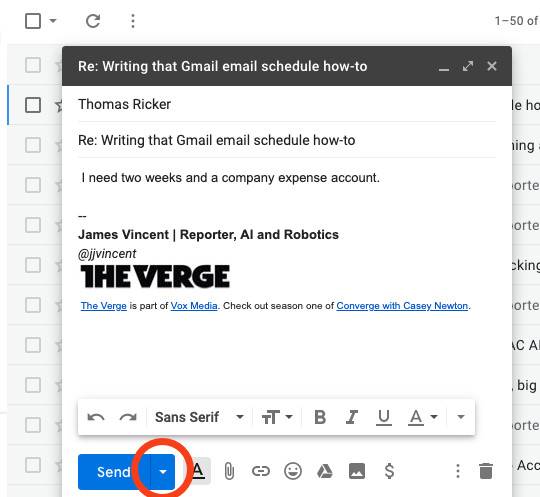Screen dimensions: 540x497
Task: Click the dollar sign send money icon
Action: pos(389,471)
